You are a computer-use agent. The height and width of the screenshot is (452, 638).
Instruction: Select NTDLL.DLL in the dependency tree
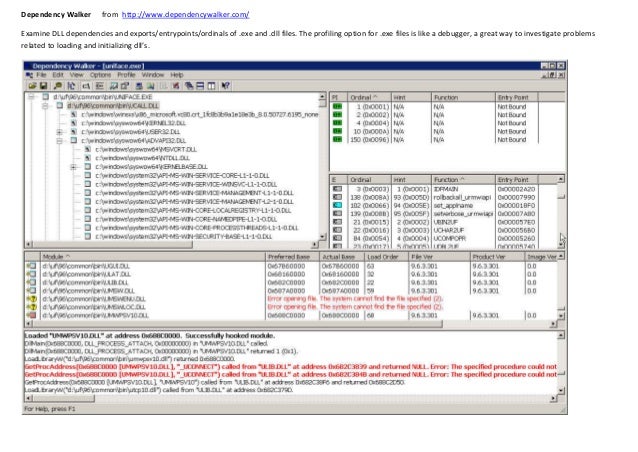(143, 158)
